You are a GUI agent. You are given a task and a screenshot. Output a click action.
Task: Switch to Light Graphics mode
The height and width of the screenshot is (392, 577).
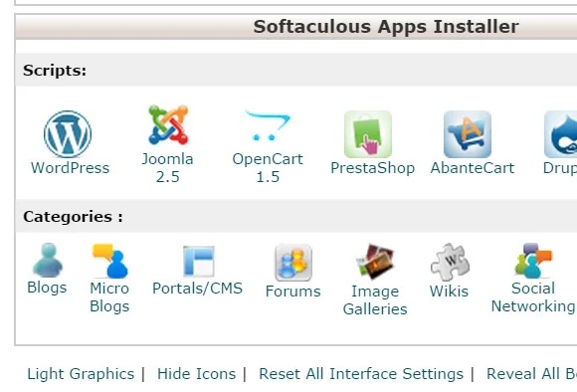(81, 374)
